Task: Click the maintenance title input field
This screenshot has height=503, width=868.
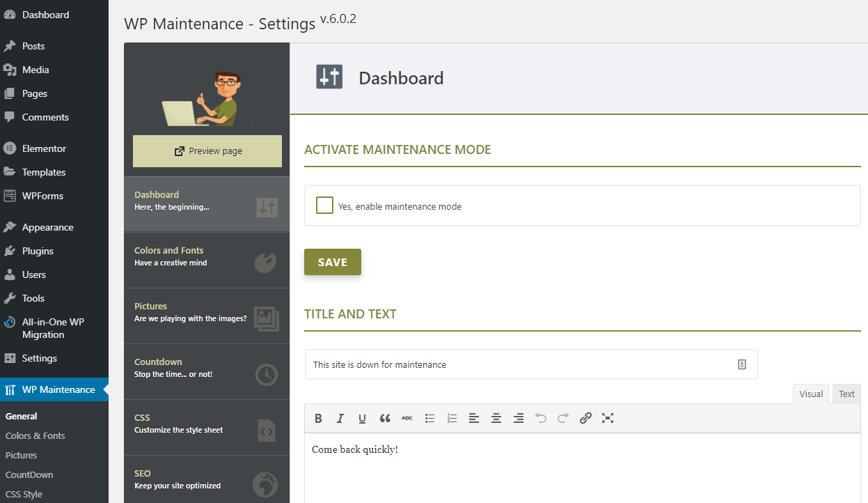Action: (x=487, y=364)
